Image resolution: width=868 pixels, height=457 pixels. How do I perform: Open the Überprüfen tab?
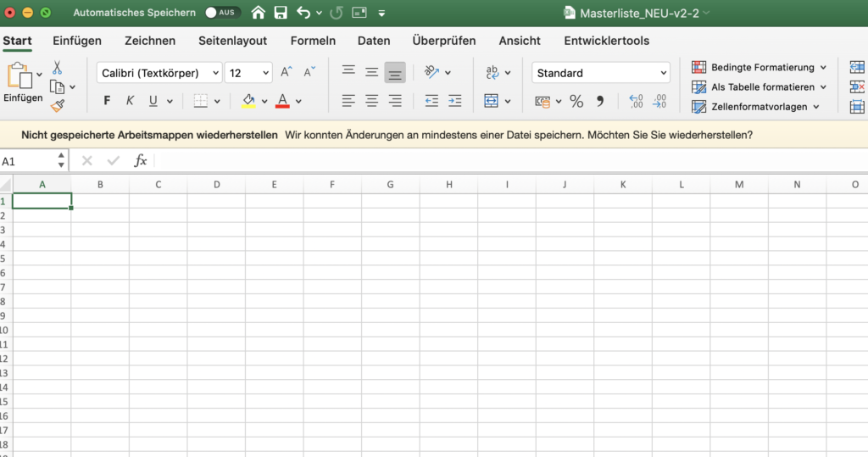(444, 41)
